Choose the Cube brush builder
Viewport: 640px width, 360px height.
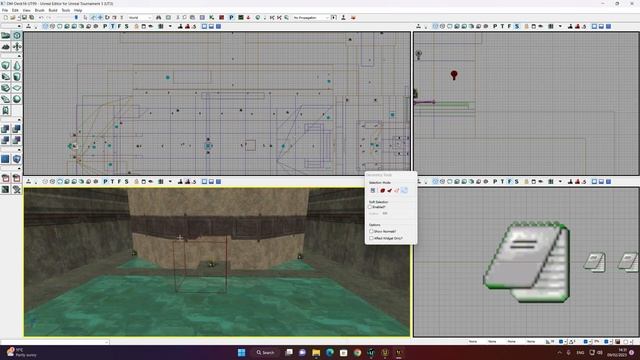(x=6, y=65)
